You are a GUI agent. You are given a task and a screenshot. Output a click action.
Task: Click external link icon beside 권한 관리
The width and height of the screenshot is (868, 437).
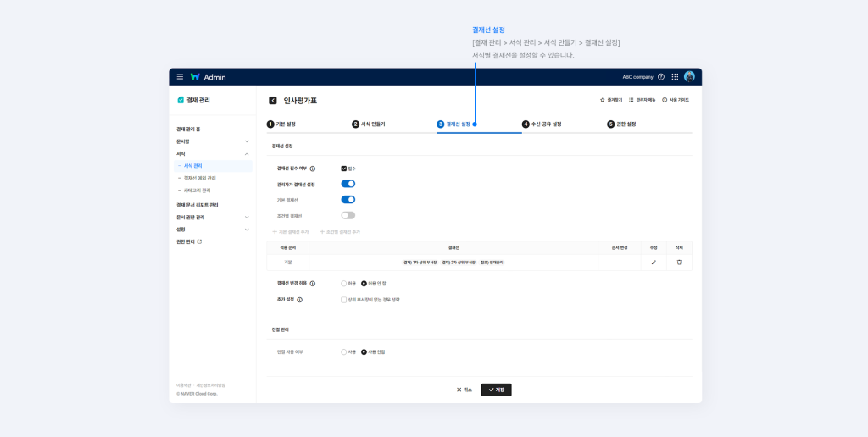[x=200, y=241]
